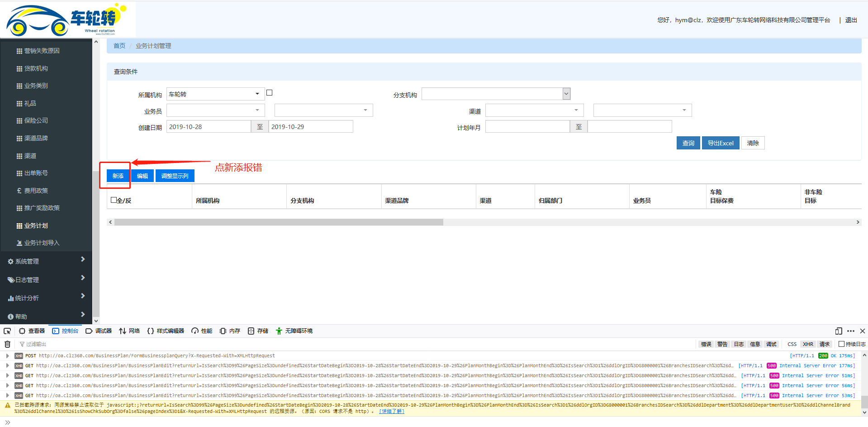Click the grid icon beside 保险公司
This screenshot has height=427, width=868.
(x=19, y=121)
